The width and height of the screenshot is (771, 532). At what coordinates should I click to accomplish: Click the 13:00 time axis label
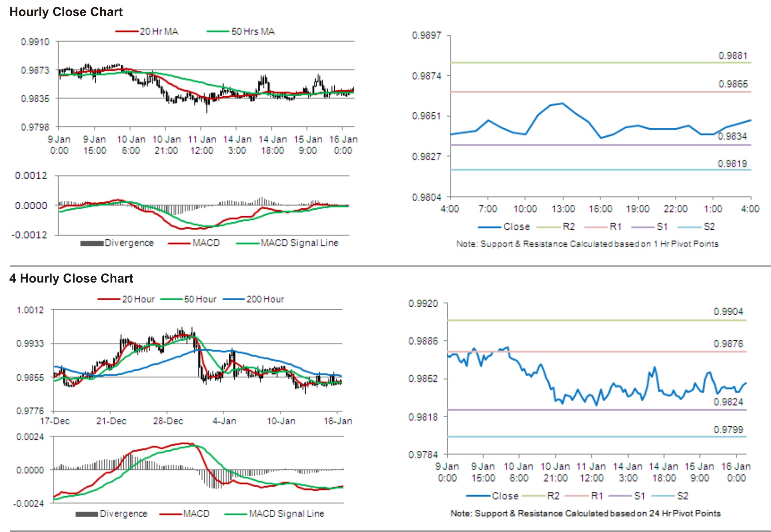click(x=563, y=209)
